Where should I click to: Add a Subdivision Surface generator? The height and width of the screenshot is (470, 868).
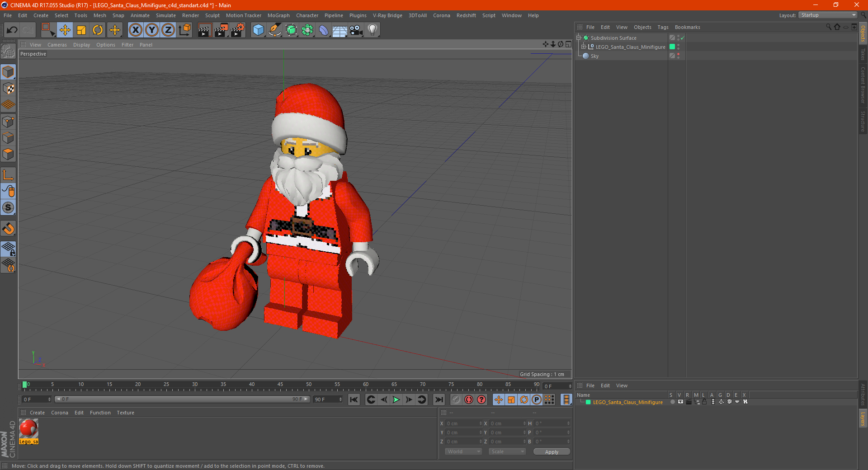click(291, 30)
